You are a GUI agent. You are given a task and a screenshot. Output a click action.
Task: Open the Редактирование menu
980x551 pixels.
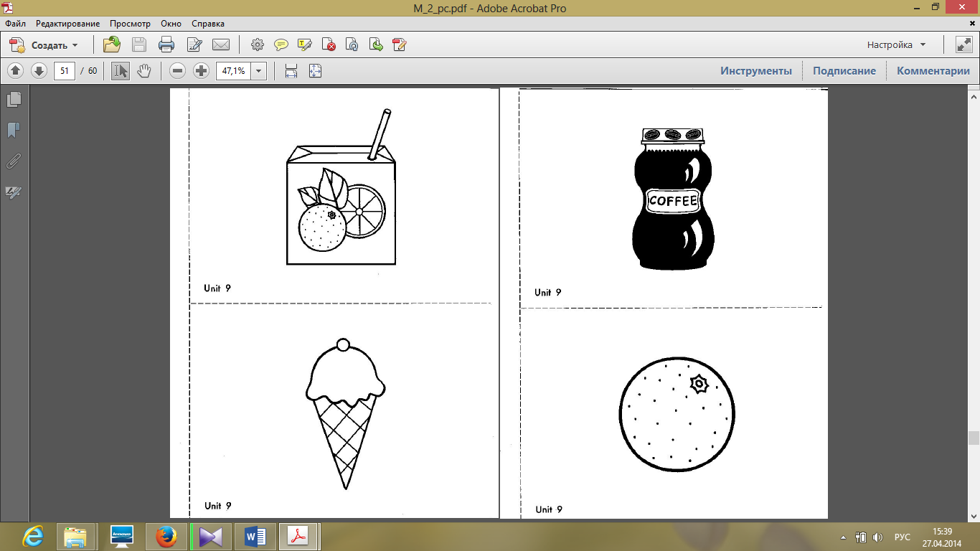(68, 24)
